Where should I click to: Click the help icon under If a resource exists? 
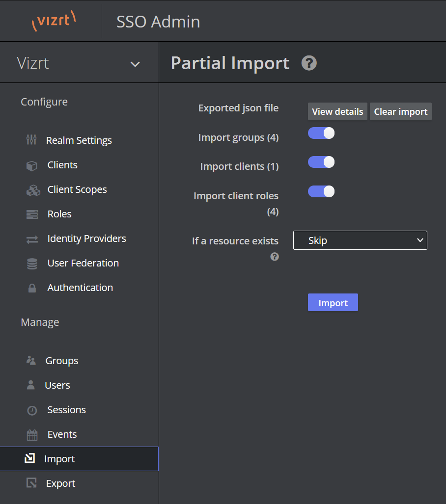click(275, 257)
